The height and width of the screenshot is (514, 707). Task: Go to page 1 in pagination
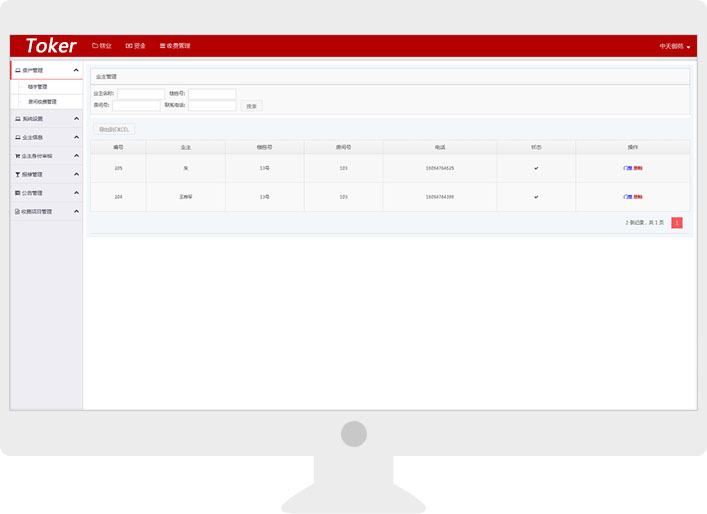tap(676, 223)
